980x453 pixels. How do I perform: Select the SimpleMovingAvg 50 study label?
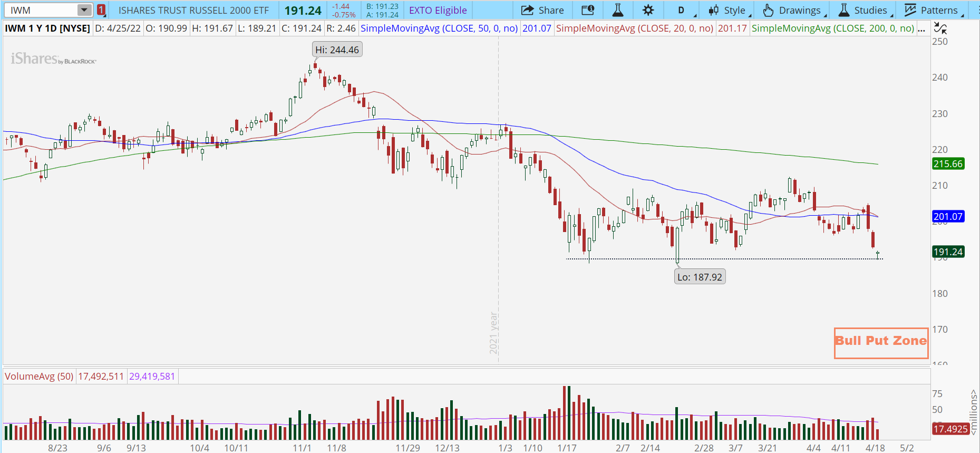tap(439, 28)
